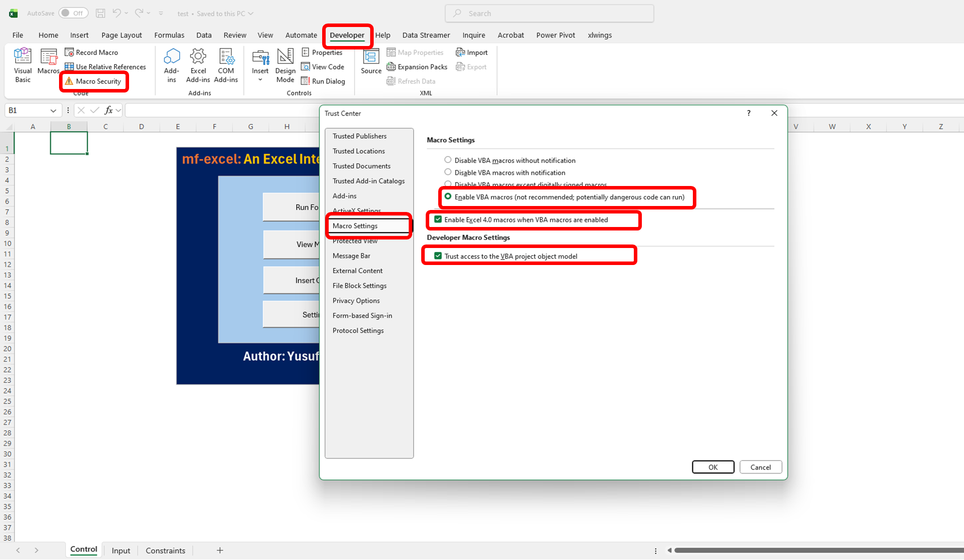Click the insert function fx icon
964x560 pixels.
click(x=109, y=110)
